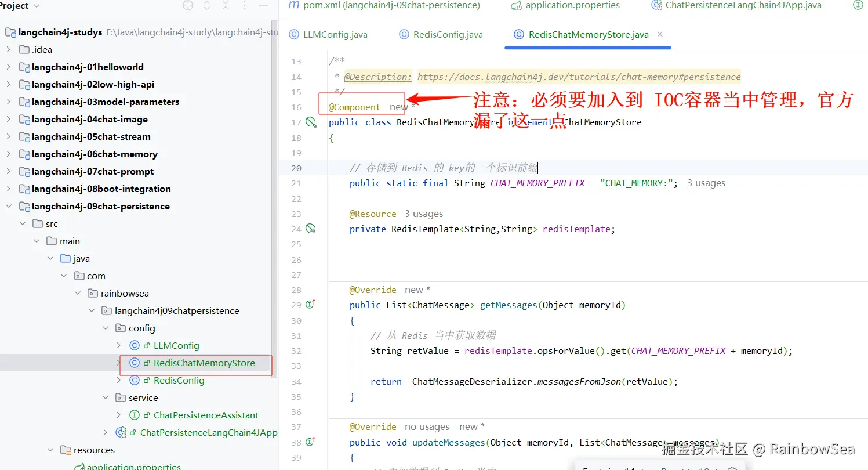This screenshot has width=868, height=470.
Task: Click the langchain4j-studys root module icon
Action: 11,32
